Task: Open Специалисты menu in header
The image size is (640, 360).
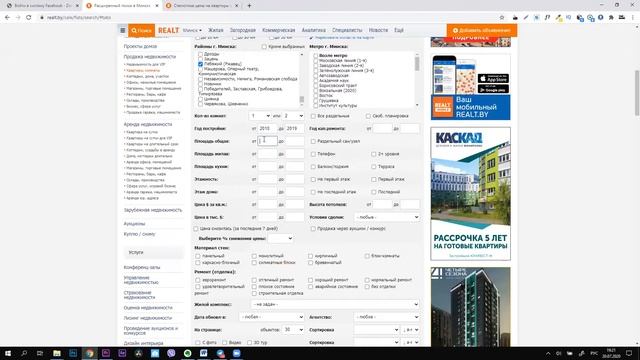Action: [347, 30]
